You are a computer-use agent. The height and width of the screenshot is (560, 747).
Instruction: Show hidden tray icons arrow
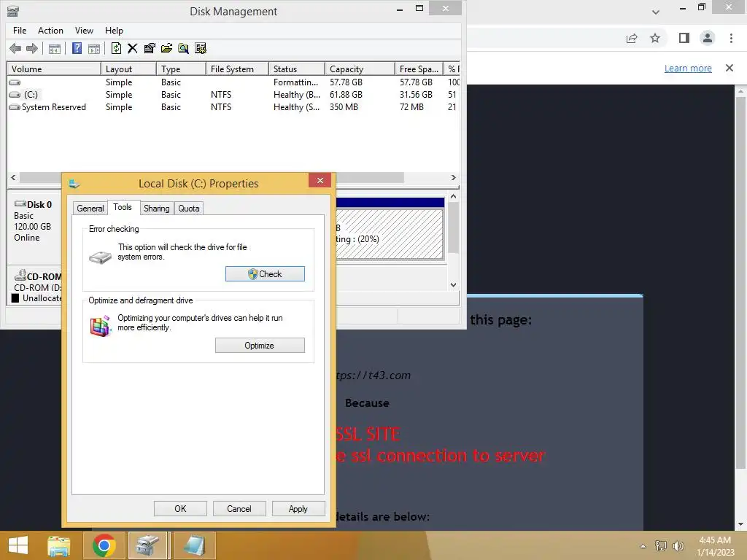[643, 546]
